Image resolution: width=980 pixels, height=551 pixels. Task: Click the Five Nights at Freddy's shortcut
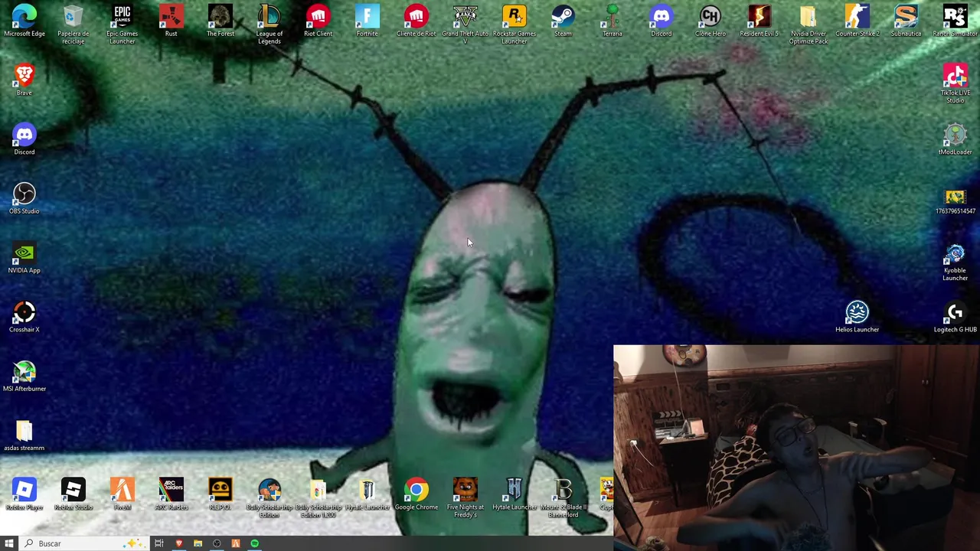click(465, 497)
